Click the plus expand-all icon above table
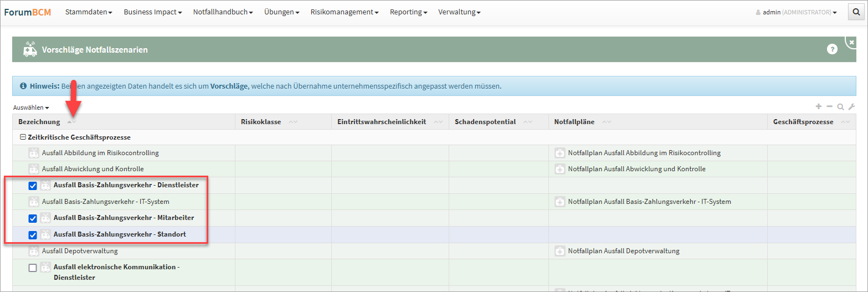Image resolution: width=868 pixels, height=292 pixels. point(819,107)
